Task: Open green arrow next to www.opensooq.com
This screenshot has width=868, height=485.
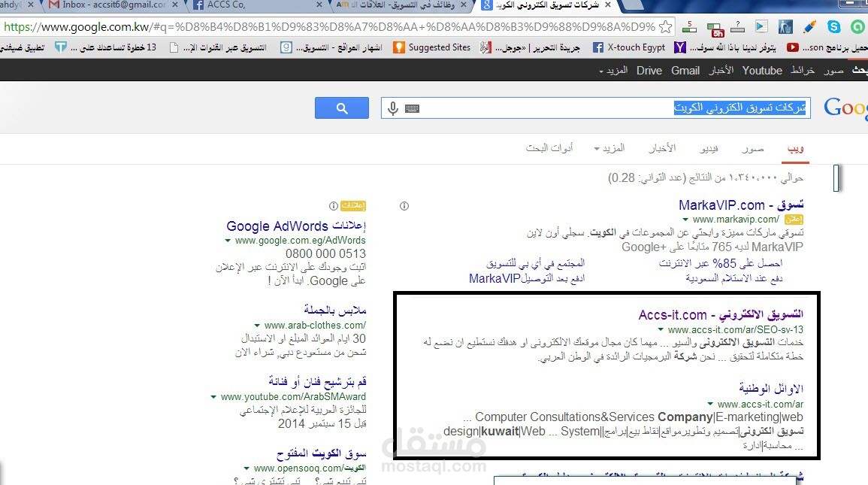Action: [246, 468]
